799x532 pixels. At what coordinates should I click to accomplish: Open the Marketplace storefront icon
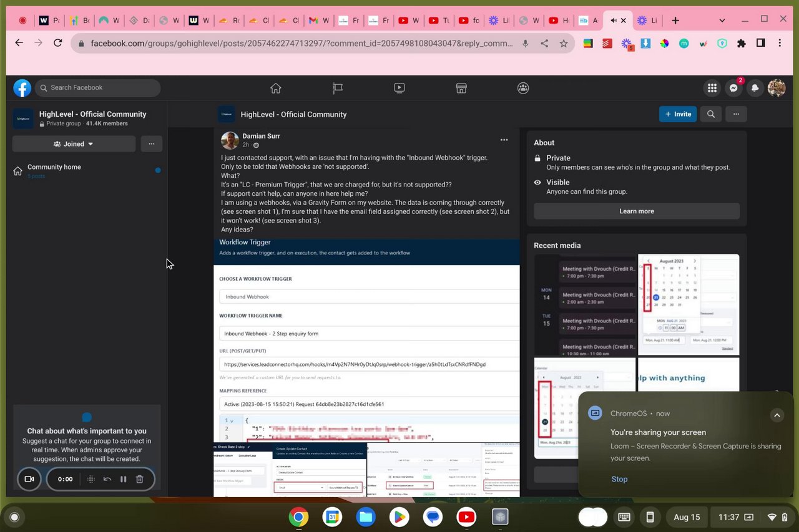point(461,88)
